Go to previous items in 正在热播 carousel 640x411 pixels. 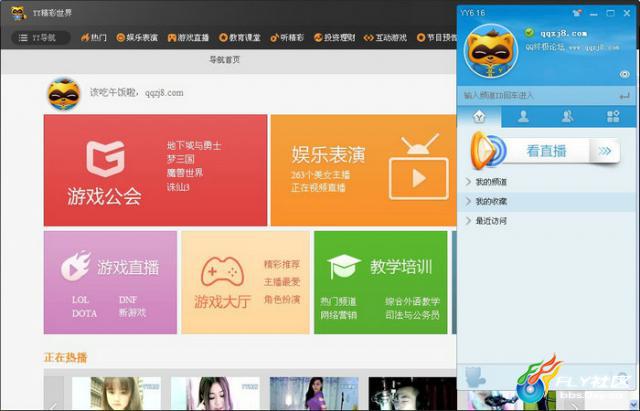(x=53, y=393)
